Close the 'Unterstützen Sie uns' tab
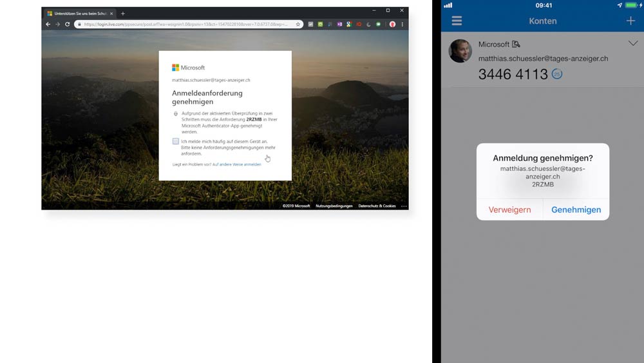 pos(111,14)
